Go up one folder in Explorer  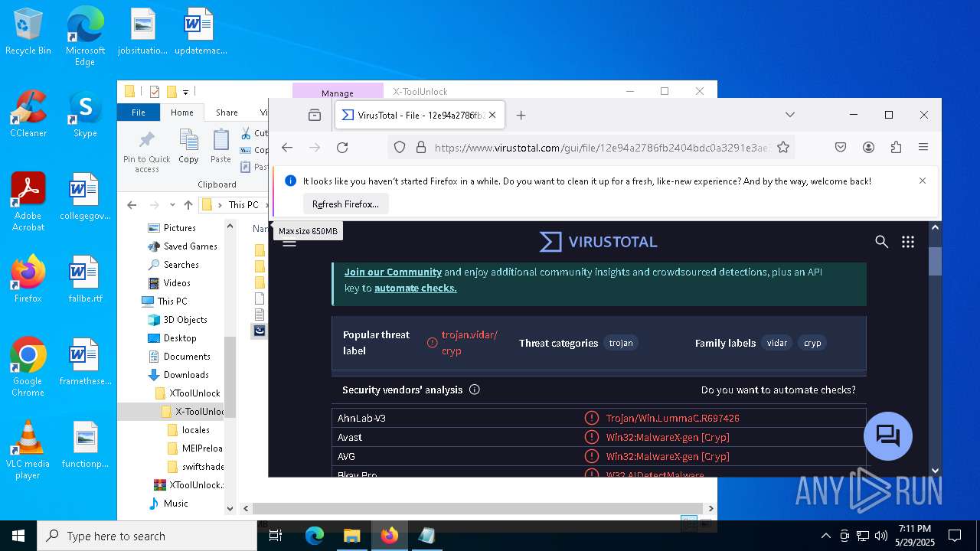coord(188,204)
